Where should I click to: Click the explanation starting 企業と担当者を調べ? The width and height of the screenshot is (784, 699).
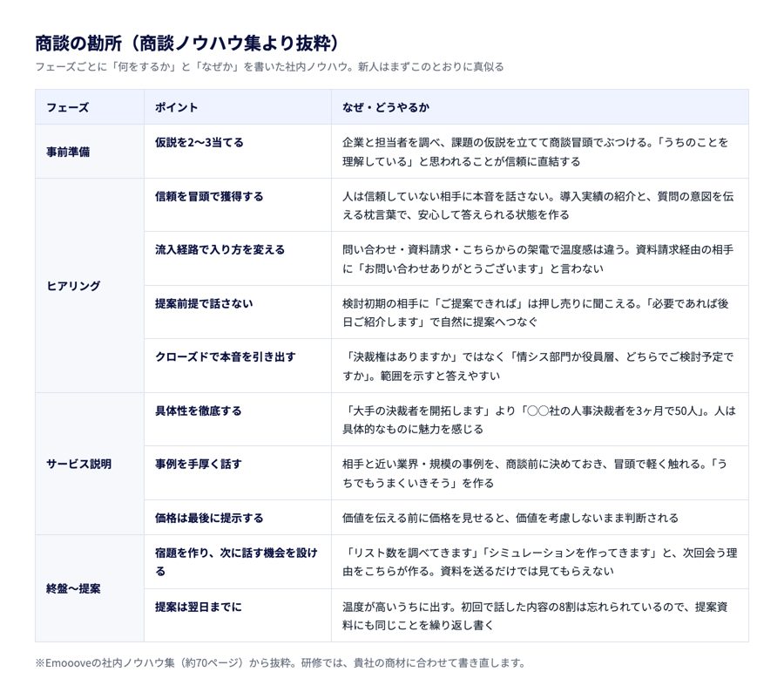(536, 152)
